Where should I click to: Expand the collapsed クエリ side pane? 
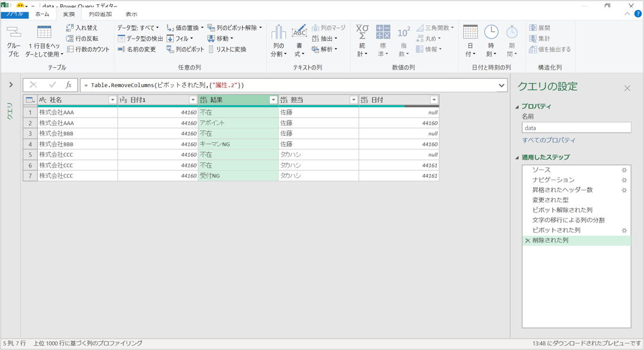pos(10,83)
